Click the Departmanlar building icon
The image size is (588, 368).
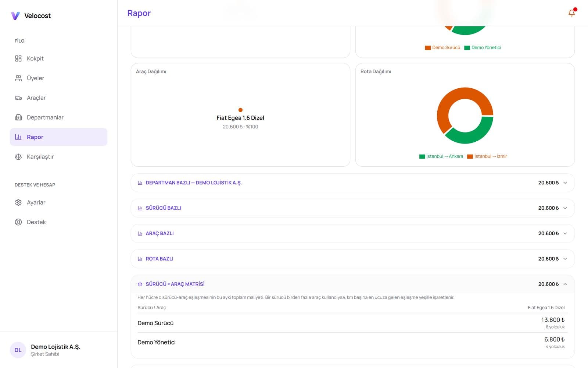click(x=18, y=117)
